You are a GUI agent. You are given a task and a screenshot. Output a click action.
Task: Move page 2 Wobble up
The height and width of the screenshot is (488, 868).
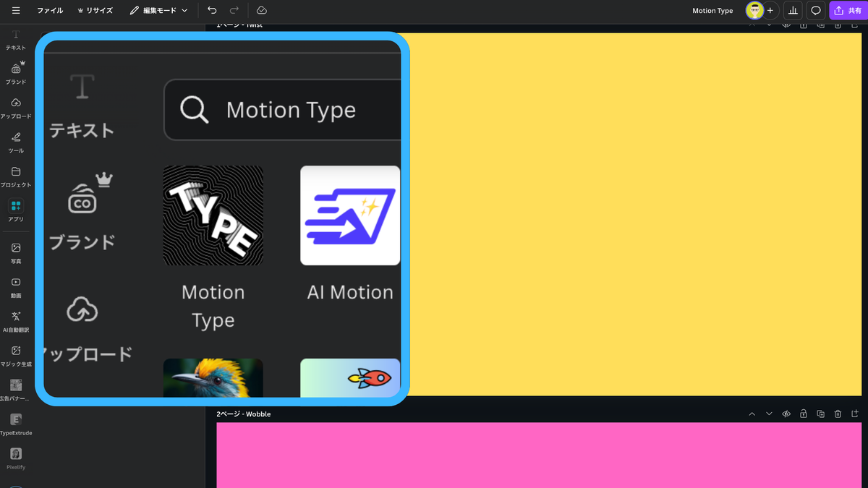click(x=752, y=414)
